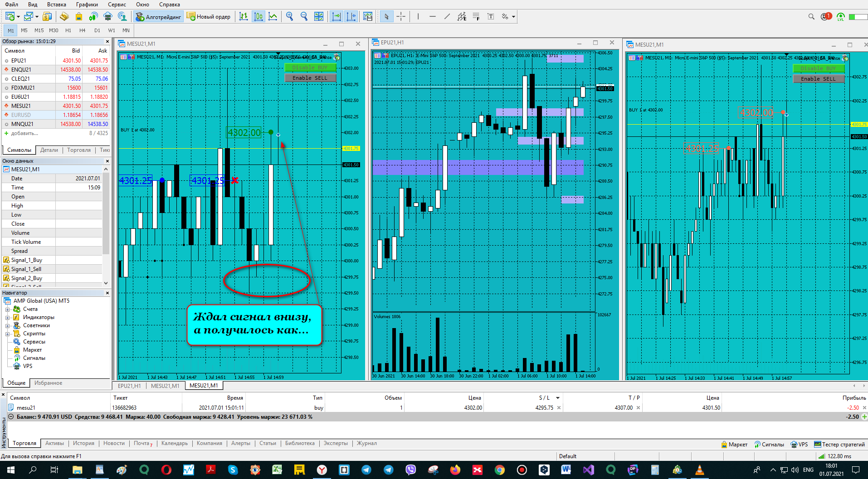This screenshot has height=479, width=868.
Task: Expand the Accounts node in Navigator
Action: (x=7, y=309)
